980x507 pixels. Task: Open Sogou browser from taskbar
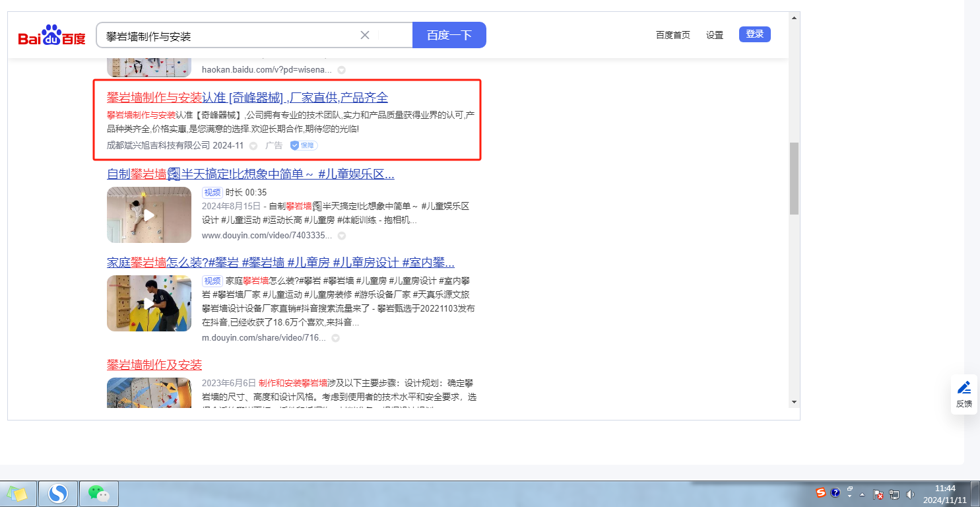(x=58, y=493)
